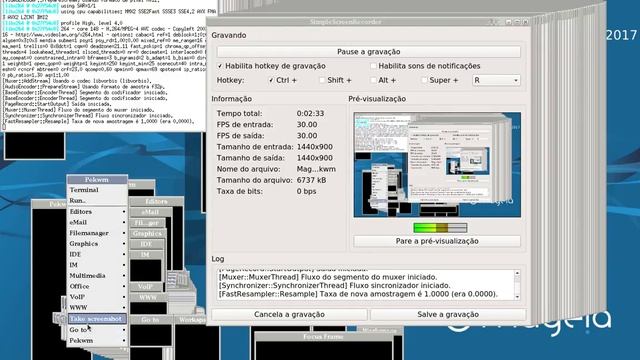Image resolution: width=640 pixels, height=360 pixels.
Task: Click the Log scrollbar down arrow
Action: (518, 297)
